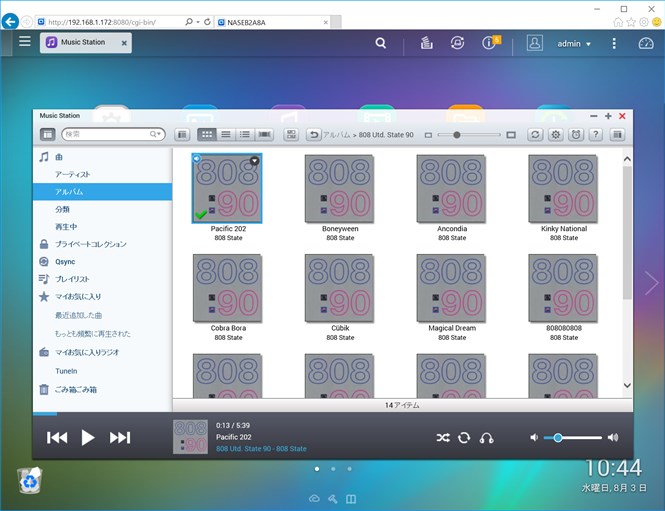Image resolution: width=665 pixels, height=511 pixels.
Task: Select the Magical Dream track thumbnail
Action: (451, 288)
